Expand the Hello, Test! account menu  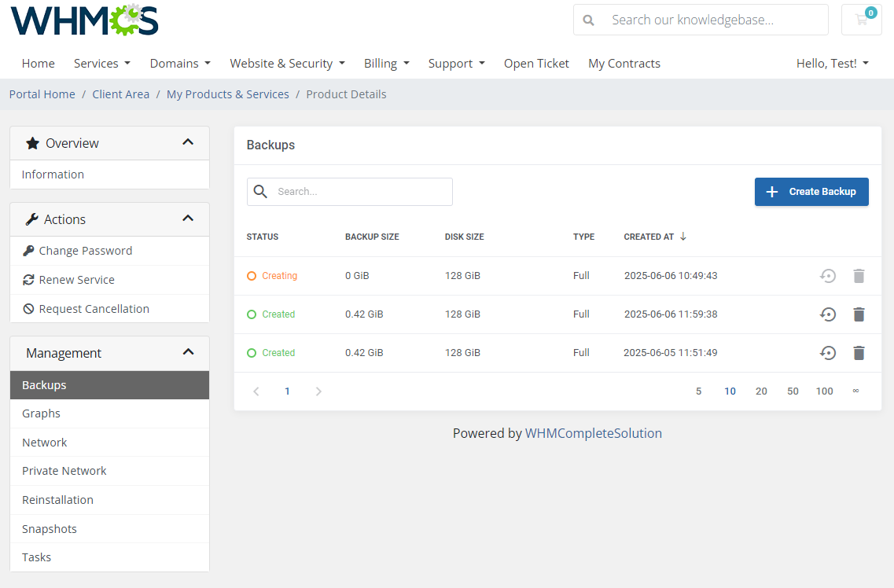click(x=832, y=64)
